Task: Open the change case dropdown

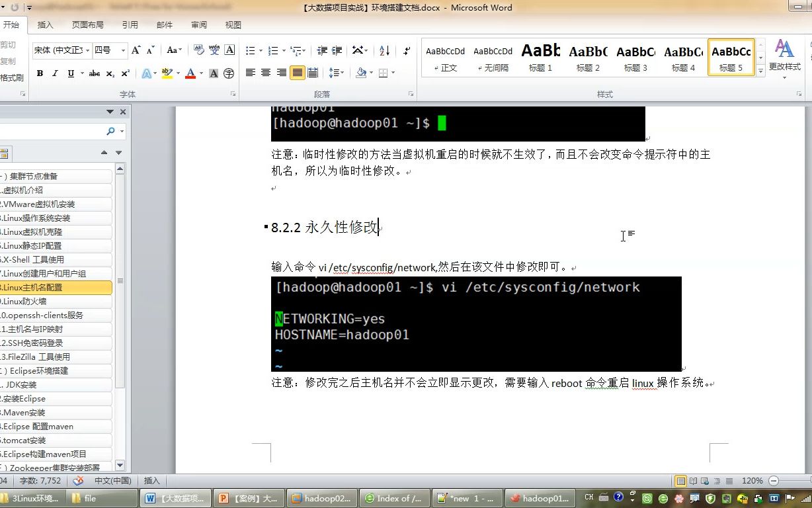Action: [175, 50]
